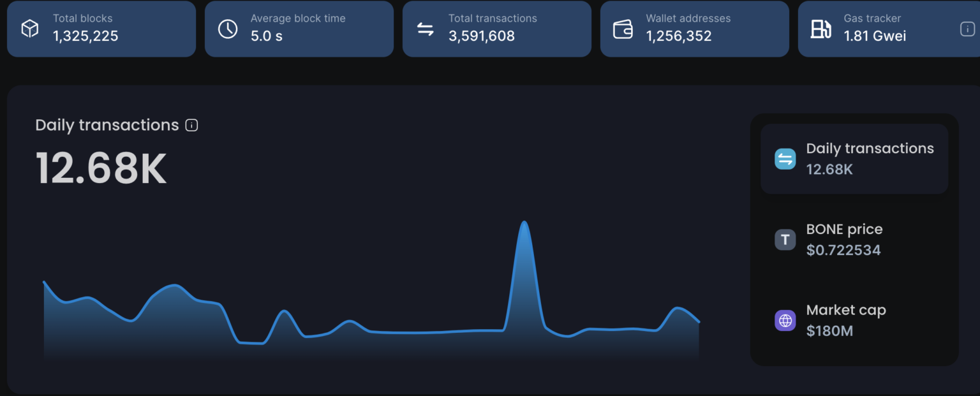This screenshot has width=980, height=396.
Task: Click the Total transactions arrows icon
Action: coord(426,29)
